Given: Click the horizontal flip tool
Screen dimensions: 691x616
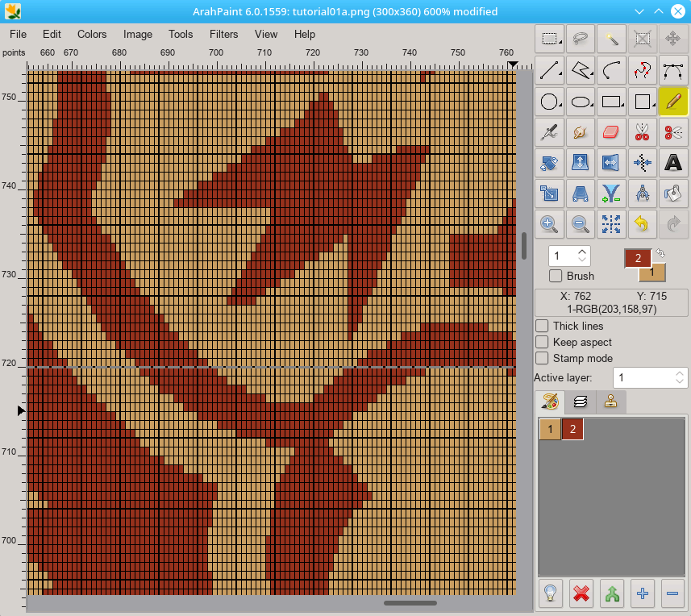Looking at the screenshot, I should 611,163.
